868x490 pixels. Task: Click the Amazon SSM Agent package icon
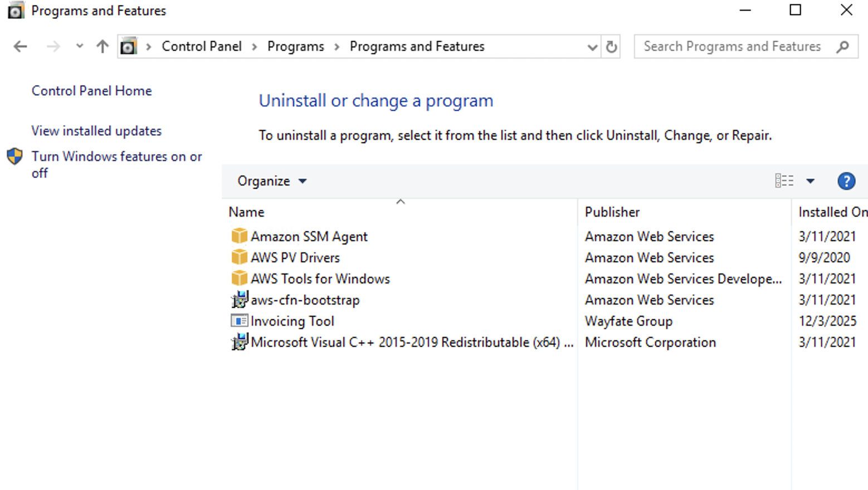[x=239, y=236]
